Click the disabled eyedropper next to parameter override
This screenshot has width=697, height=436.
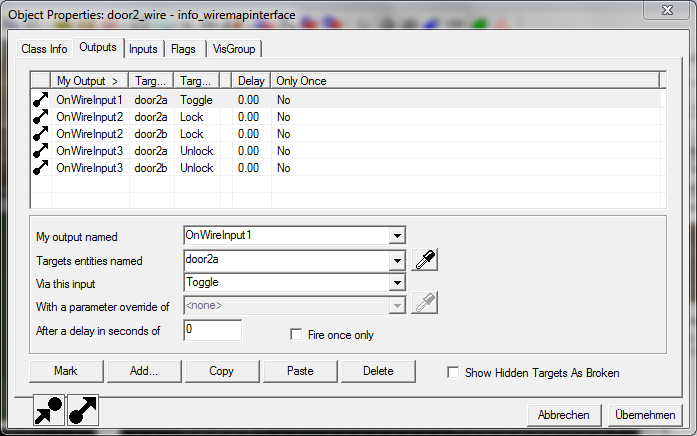point(425,303)
